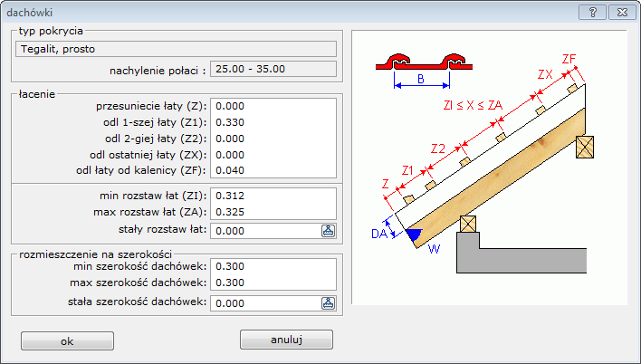Focus the min rozstaw łat (ZI) field
This screenshot has height=364, width=641.
point(273,196)
